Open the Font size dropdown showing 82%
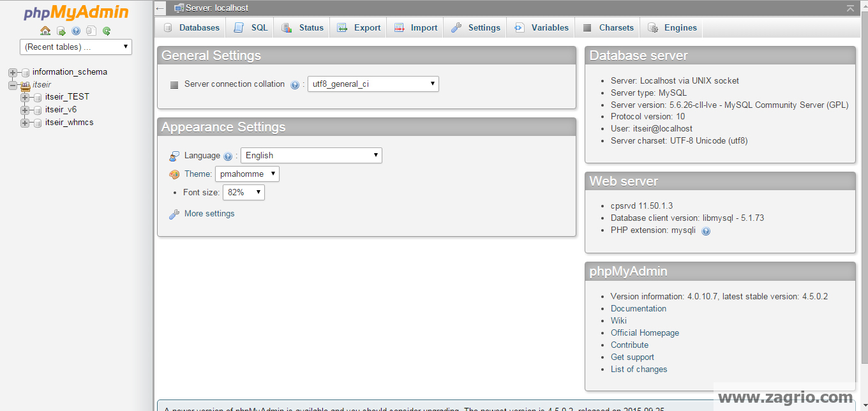 [x=243, y=192]
